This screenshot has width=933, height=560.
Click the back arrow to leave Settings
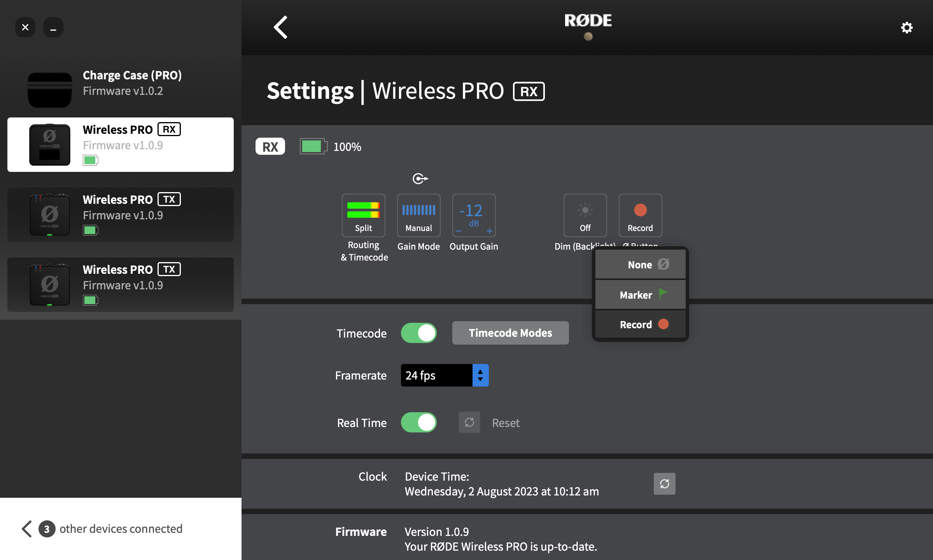click(x=280, y=27)
